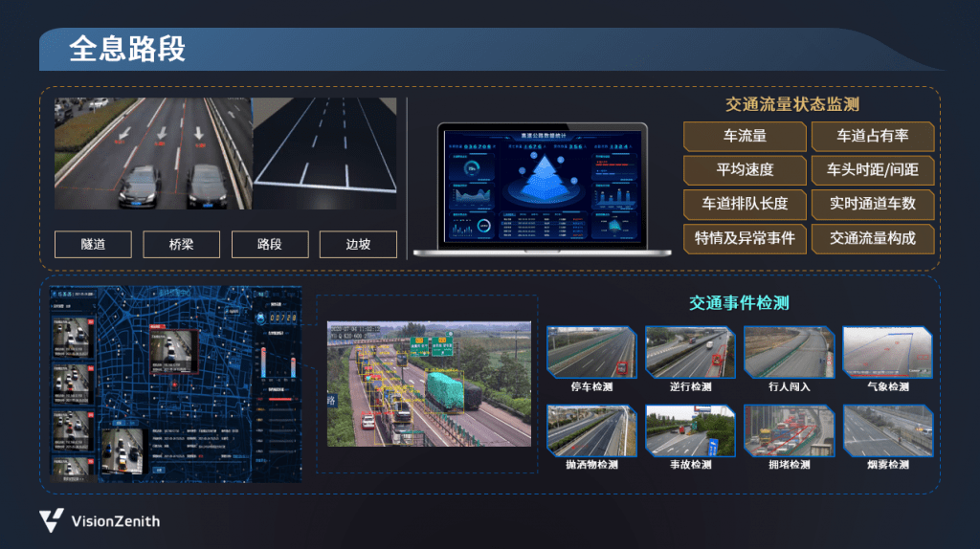Viewport: 980px width, 549px height.
Task: Select the 隧道 button
Action: click(93, 245)
